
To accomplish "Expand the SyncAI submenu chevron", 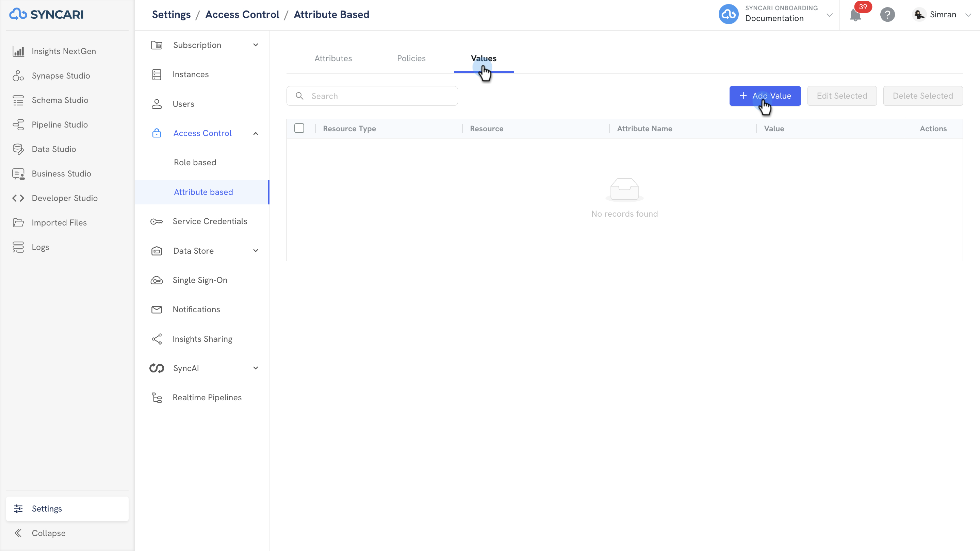I will coord(256,368).
